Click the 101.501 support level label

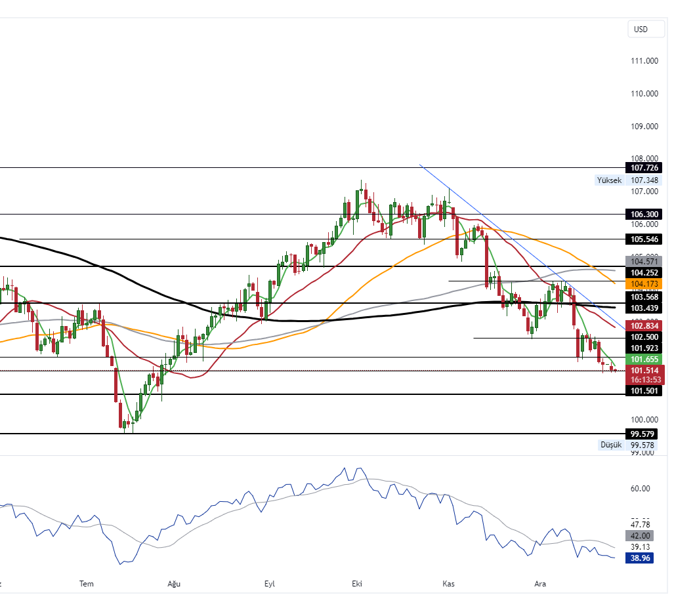tap(646, 391)
